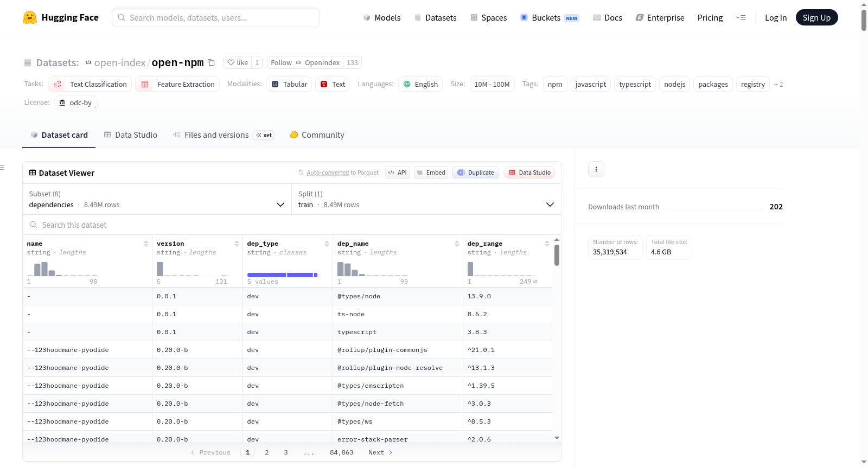Open the Dataset card tab

pos(59,135)
